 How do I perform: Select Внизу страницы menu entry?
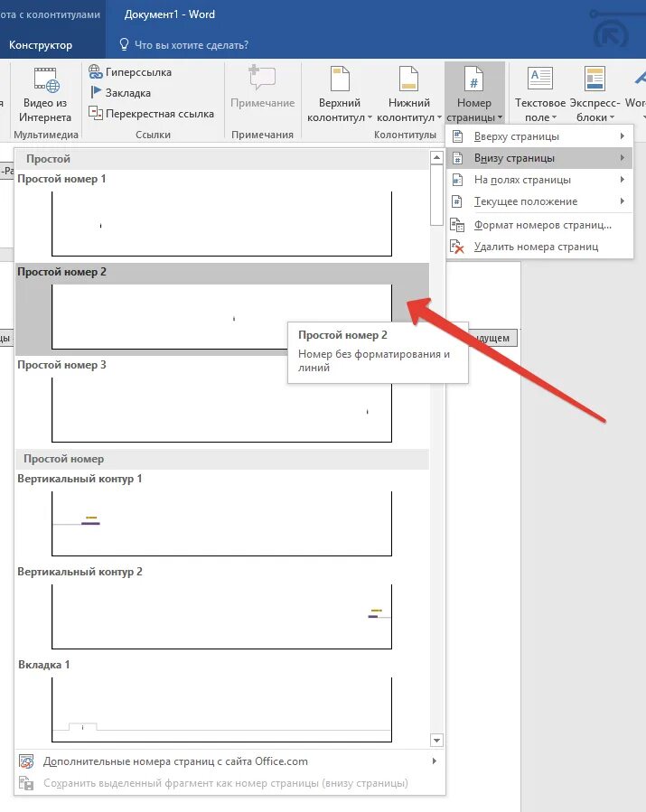(539, 158)
